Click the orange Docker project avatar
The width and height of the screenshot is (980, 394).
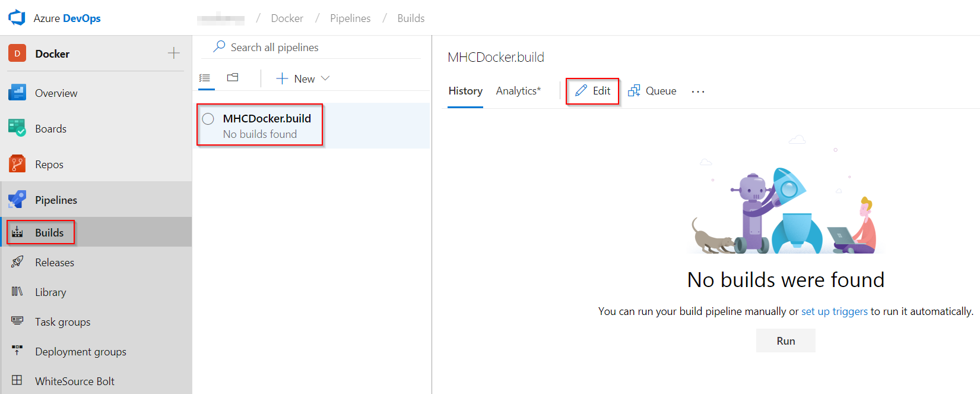click(x=17, y=53)
